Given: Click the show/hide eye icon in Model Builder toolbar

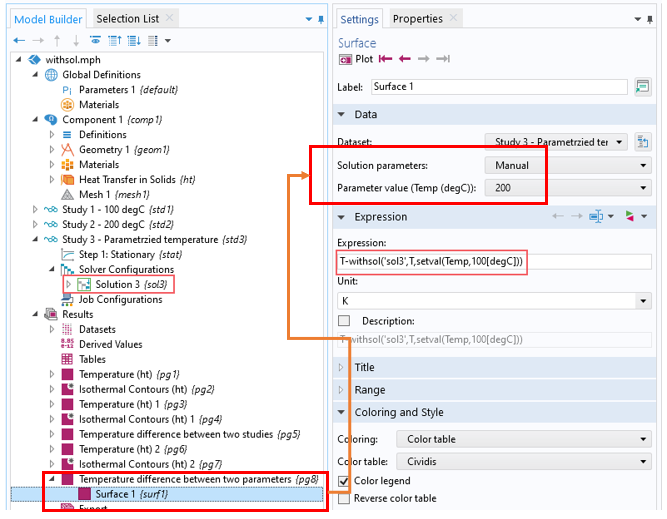Looking at the screenshot, I should [x=95, y=40].
